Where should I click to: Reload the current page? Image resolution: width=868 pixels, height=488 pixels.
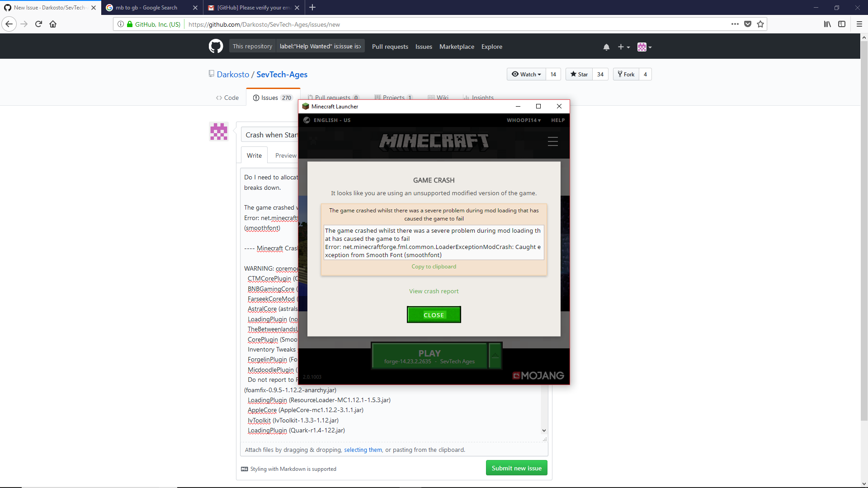pos(38,24)
